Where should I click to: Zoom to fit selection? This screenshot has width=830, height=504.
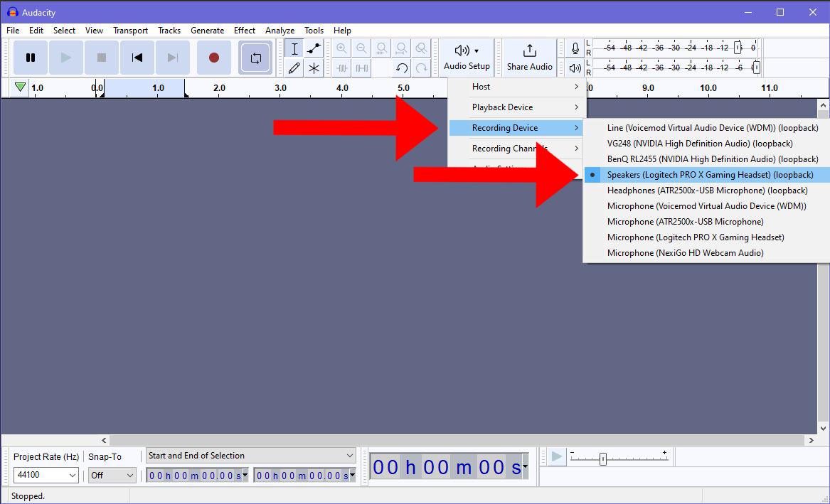point(381,48)
